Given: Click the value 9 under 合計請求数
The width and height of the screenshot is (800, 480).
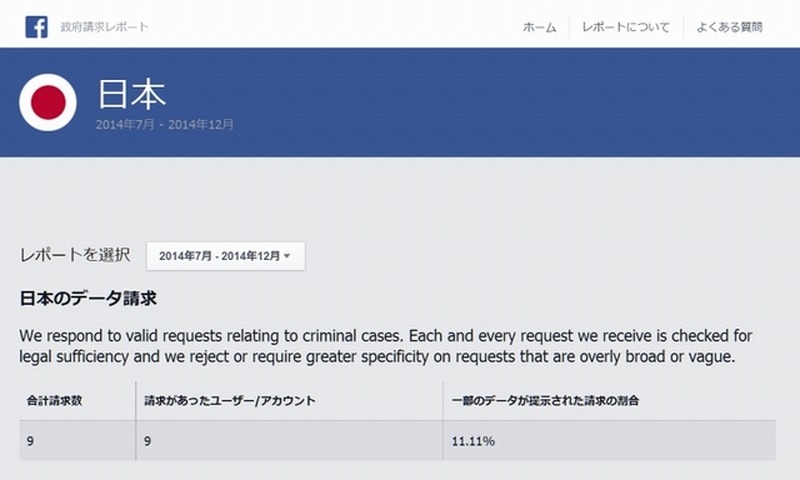Looking at the screenshot, I should [31, 439].
